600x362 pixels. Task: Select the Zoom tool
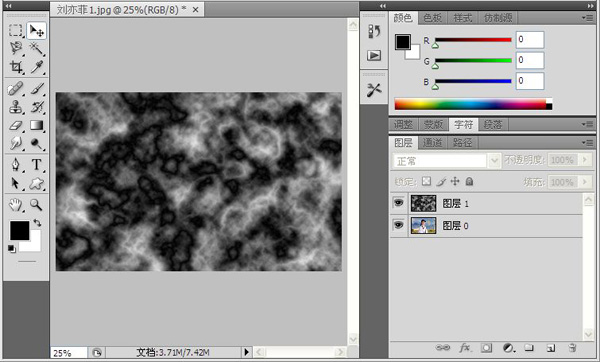pyautogui.click(x=37, y=205)
